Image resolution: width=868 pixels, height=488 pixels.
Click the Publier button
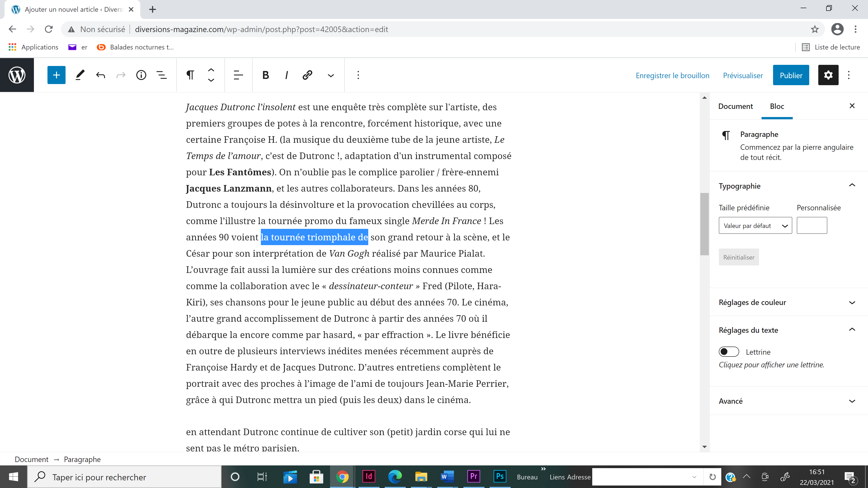click(791, 75)
